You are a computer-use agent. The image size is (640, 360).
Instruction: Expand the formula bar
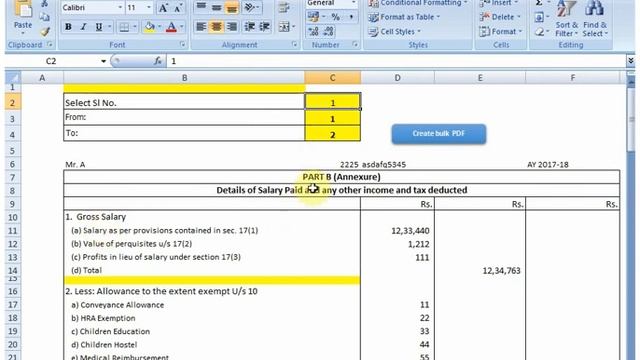pos(631,61)
